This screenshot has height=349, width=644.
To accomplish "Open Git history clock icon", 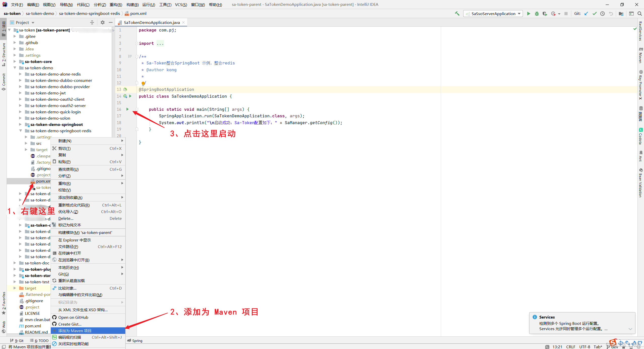I will [602, 14].
